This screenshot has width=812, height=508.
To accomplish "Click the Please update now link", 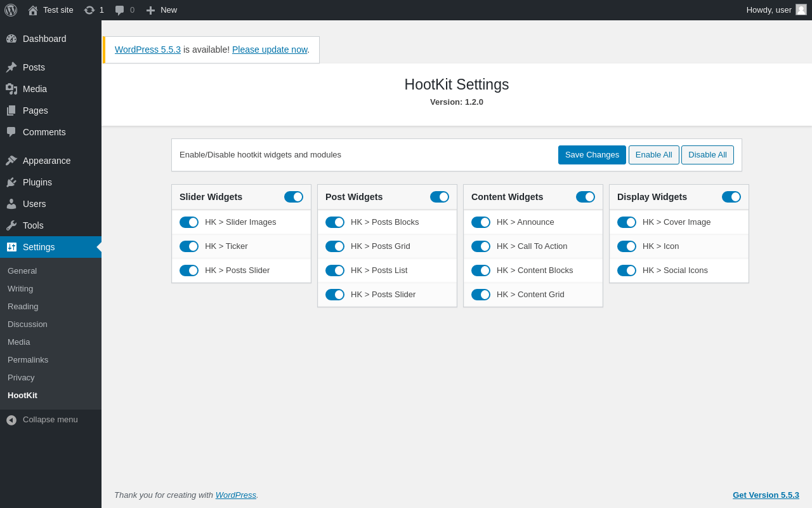I will [x=270, y=50].
